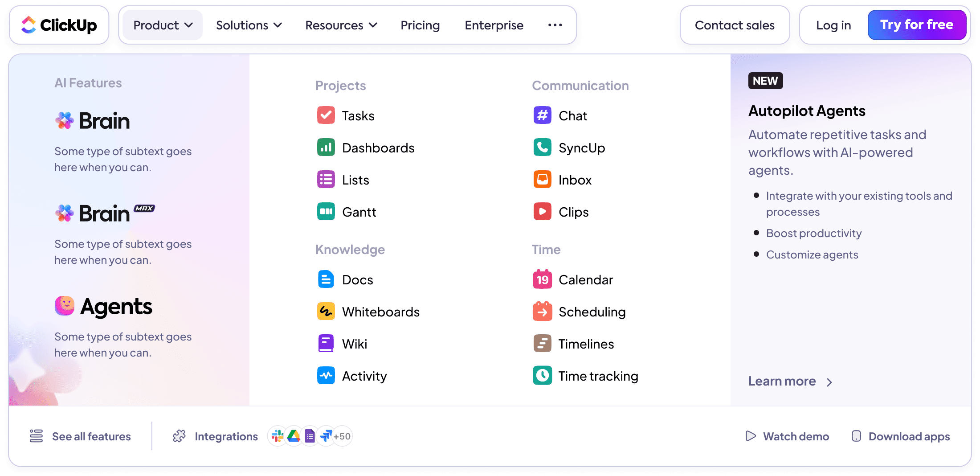The image size is (980, 476).
Task: Click the See all features list icon
Action: click(x=37, y=436)
